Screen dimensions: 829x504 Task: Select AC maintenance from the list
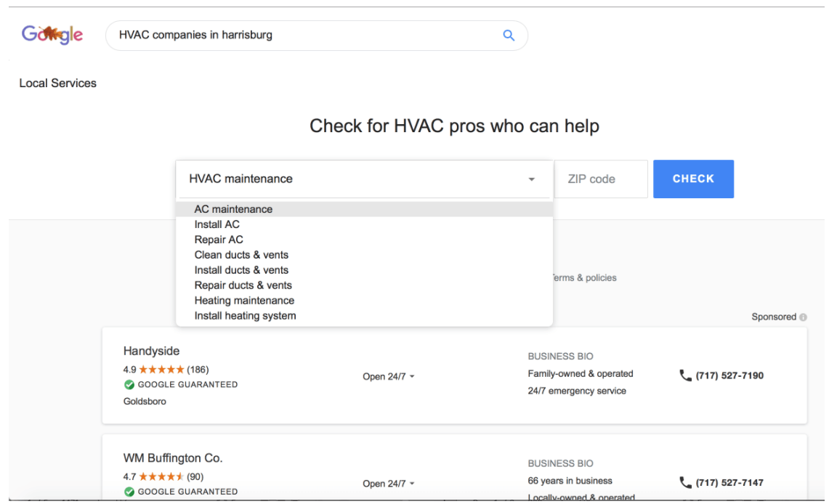pyautogui.click(x=364, y=209)
